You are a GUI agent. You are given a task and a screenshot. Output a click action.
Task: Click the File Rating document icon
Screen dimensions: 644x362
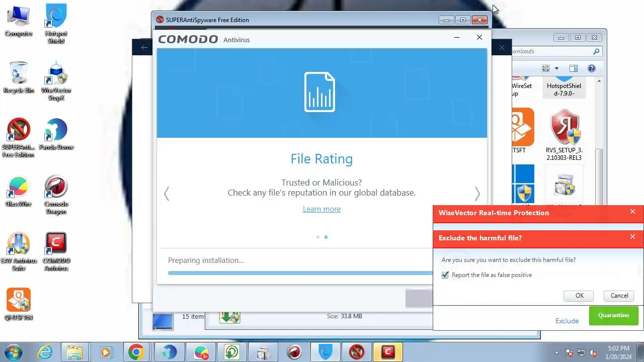point(320,92)
